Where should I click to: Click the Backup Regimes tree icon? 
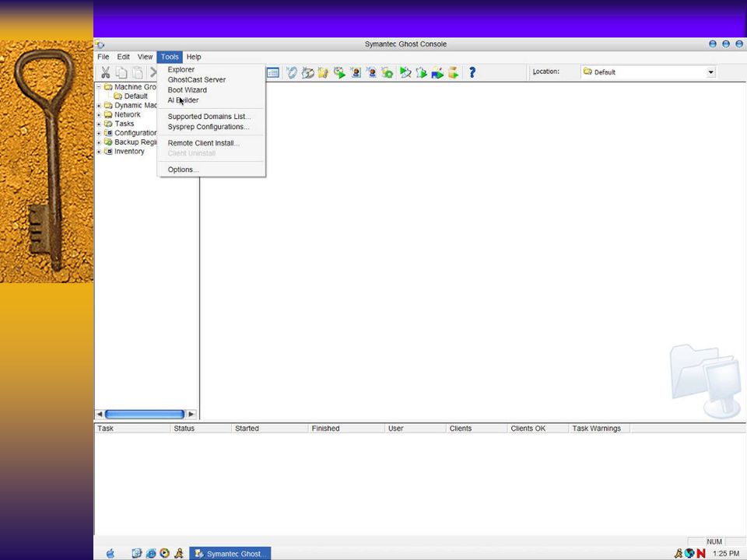point(108,142)
